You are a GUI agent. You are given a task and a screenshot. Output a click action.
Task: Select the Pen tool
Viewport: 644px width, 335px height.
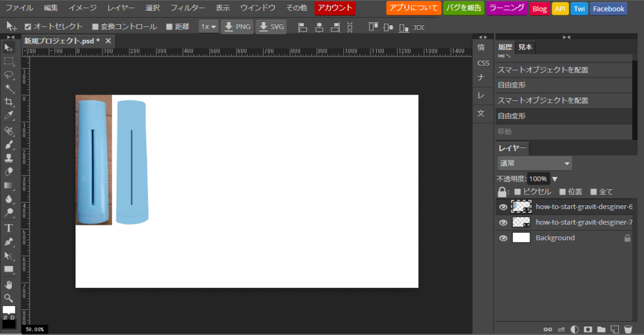pos(9,242)
